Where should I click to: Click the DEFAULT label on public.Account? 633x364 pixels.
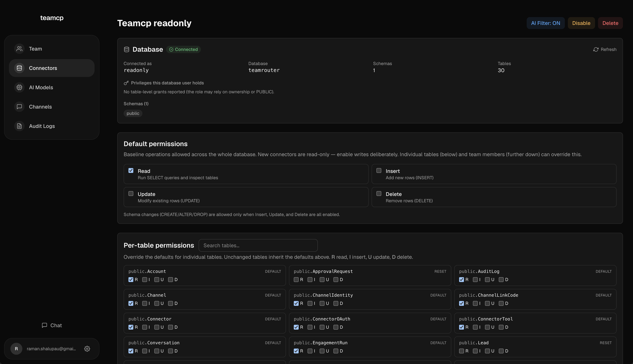point(273,271)
